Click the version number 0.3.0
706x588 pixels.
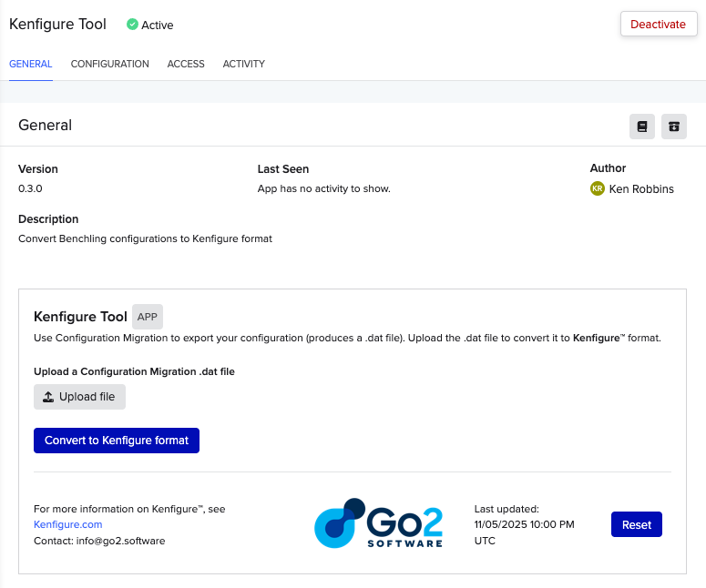(x=30, y=188)
